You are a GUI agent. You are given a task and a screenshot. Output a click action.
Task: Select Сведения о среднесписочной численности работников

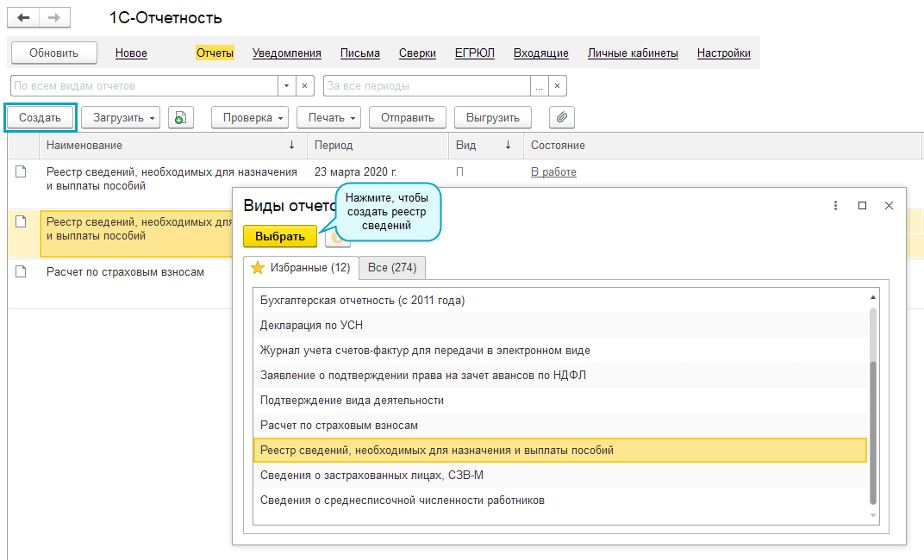tap(559, 501)
